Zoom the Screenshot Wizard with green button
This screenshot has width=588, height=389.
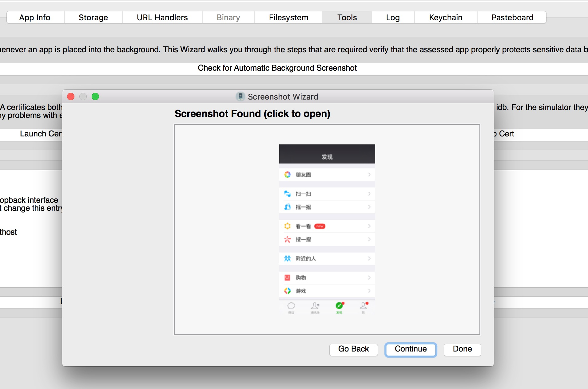coord(95,96)
